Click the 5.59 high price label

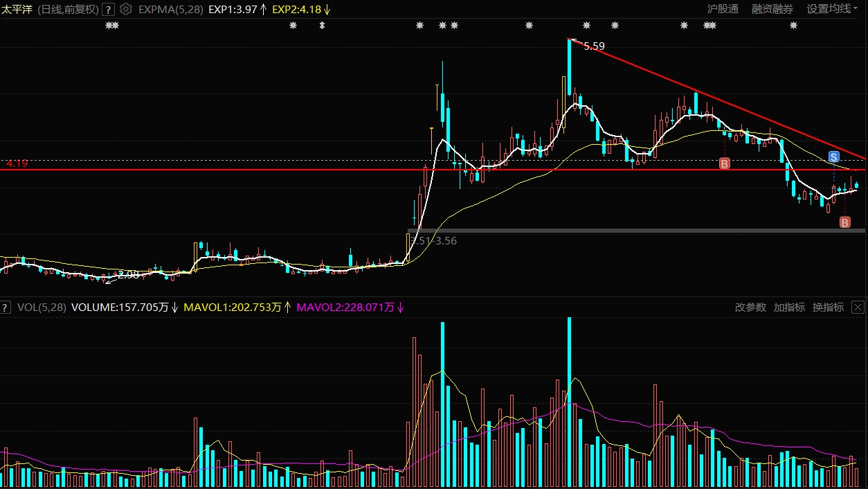tap(595, 46)
